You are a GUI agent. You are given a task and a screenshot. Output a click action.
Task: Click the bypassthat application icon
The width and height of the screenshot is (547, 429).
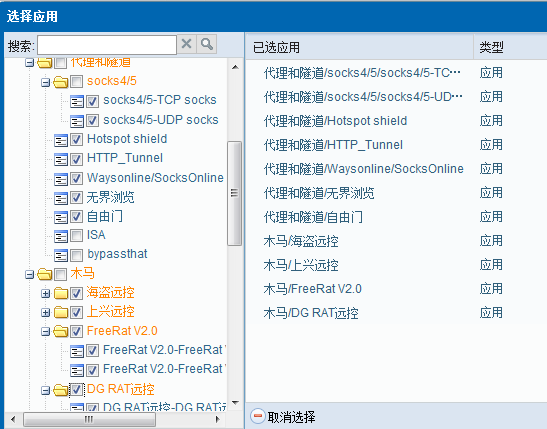click(x=61, y=255)
